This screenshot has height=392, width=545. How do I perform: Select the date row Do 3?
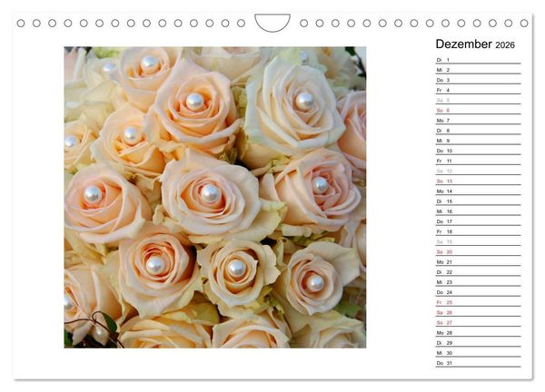coord(479,80)
